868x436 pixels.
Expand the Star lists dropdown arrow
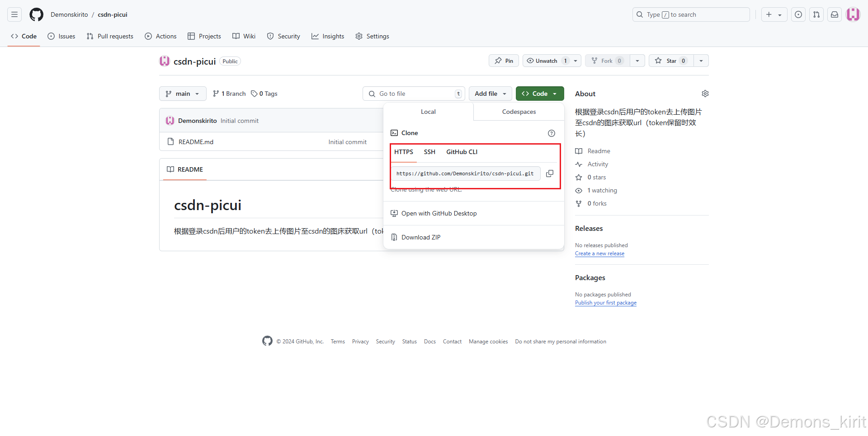click(701, 61)
